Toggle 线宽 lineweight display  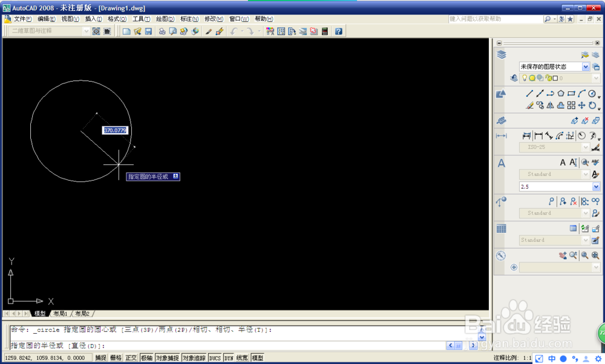coord(243,358)
